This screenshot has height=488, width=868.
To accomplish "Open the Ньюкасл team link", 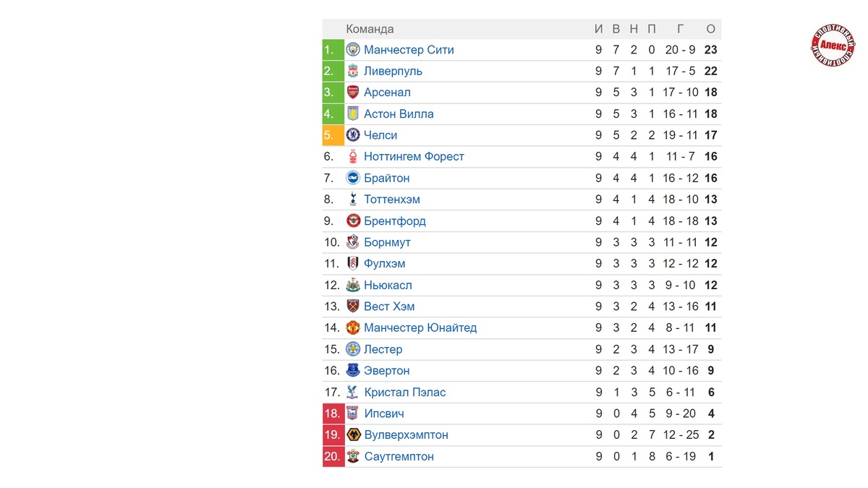I will [388, 286].
